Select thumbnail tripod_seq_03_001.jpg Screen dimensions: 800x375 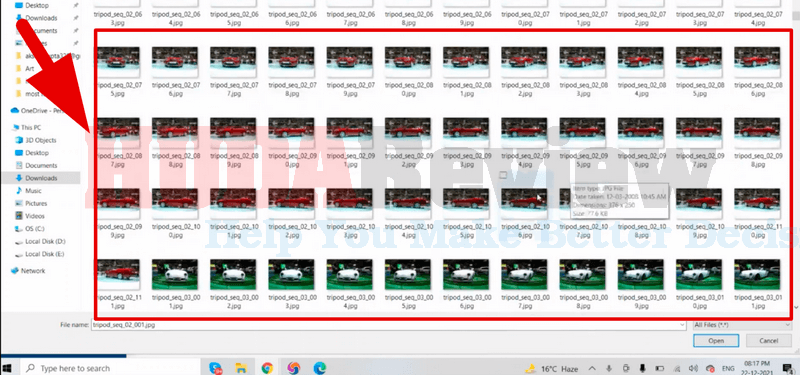click(x=175, y=284)
